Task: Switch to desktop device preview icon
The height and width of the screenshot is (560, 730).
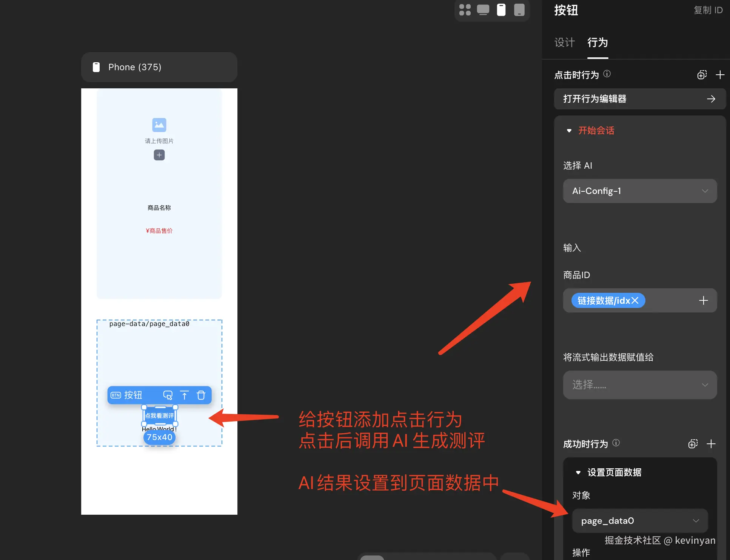Action: coord(483,10)
